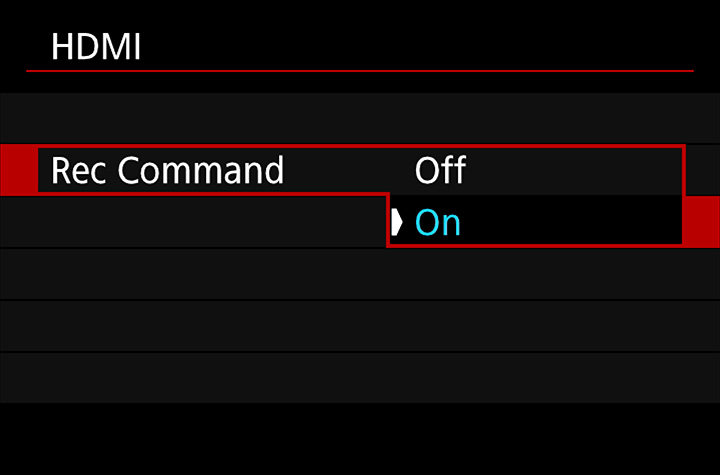720x475 pixels.
Task: Click the red block right of On row
Action: [701, 222]
